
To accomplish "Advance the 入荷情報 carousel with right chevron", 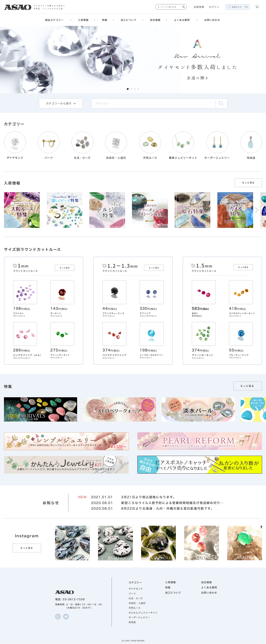I will [257, 210].
